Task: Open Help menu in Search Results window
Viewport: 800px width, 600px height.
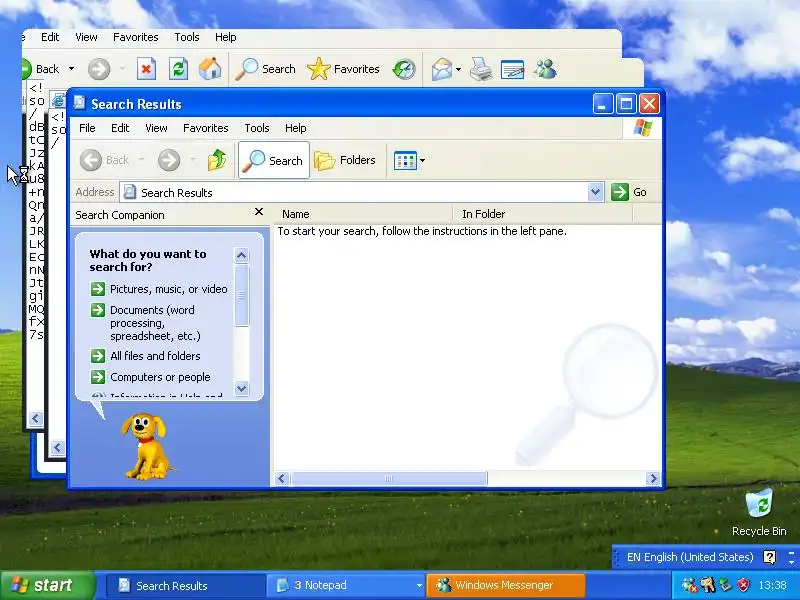Action: [295, 128]
